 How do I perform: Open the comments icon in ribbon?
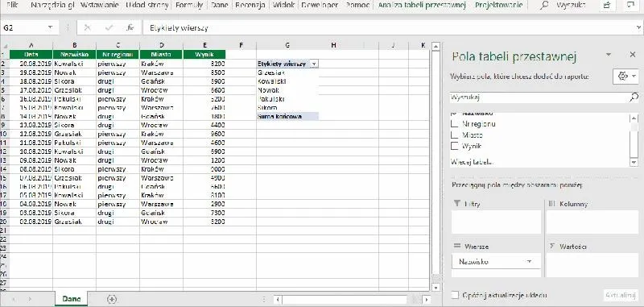point(631,6)
